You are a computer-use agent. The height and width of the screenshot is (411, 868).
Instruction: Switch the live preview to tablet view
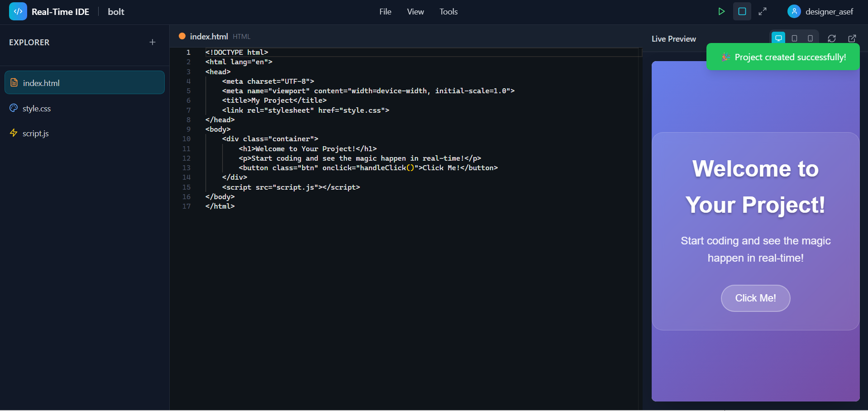pos(794,38)
